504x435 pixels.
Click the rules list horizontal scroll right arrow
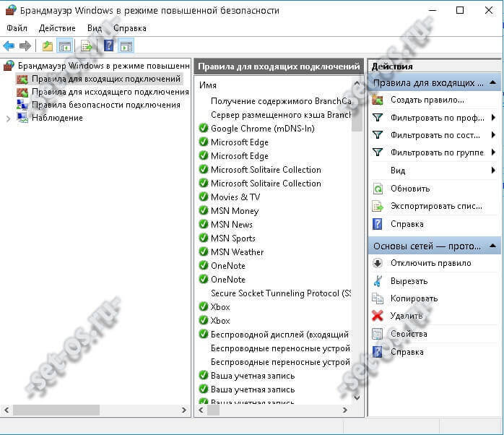tap(345, 410)
